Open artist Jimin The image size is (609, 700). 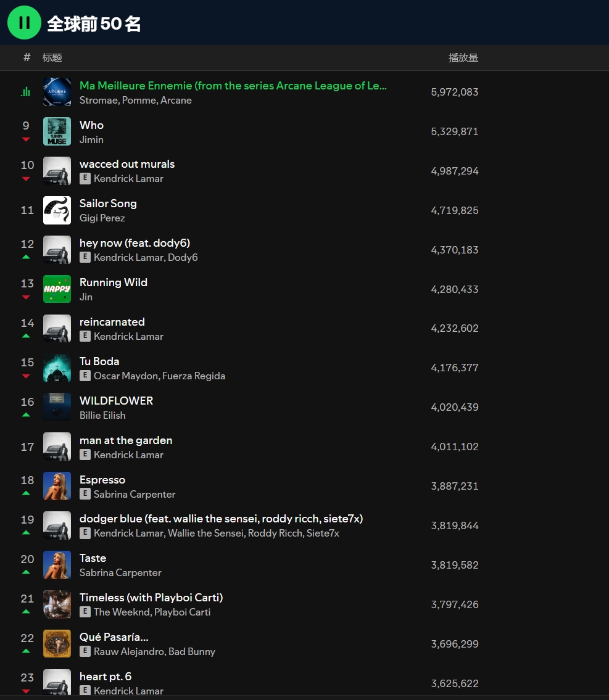[x=91, y=140]
